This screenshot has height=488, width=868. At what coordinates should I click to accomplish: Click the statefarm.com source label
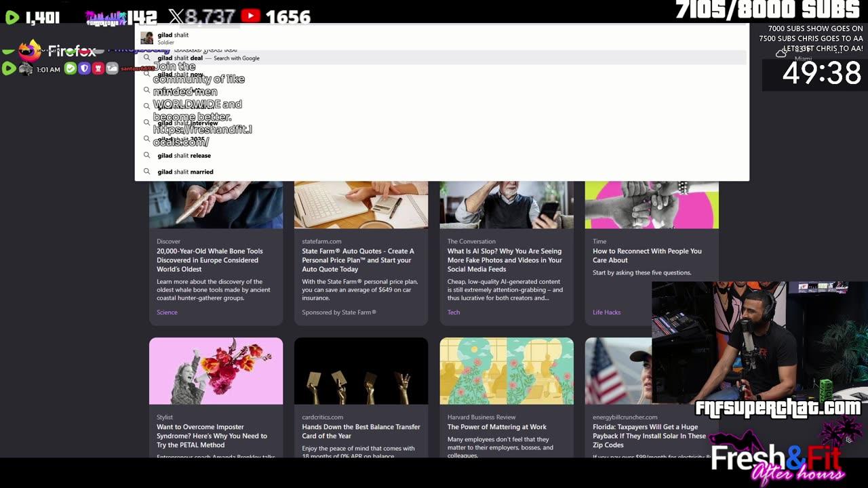[x=321, y=241]
